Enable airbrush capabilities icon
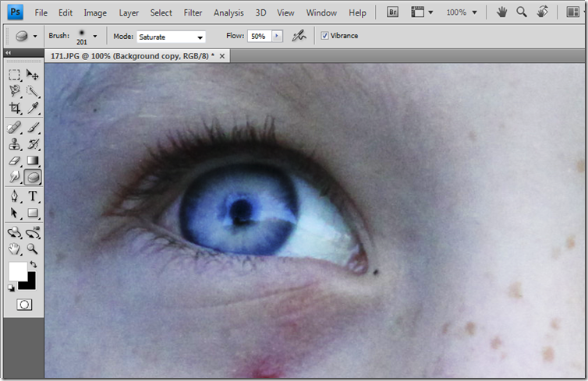The image size is (588, 381). tap(299, 36)
